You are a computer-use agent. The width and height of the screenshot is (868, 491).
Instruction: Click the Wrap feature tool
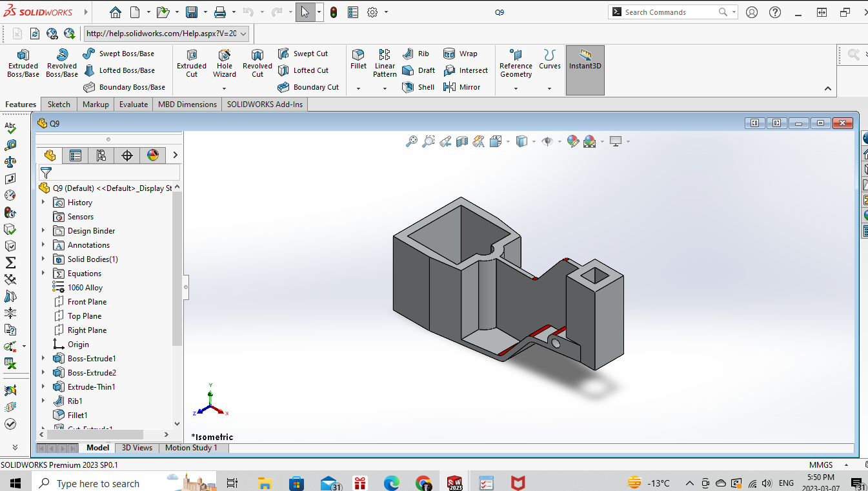point(461,54)
